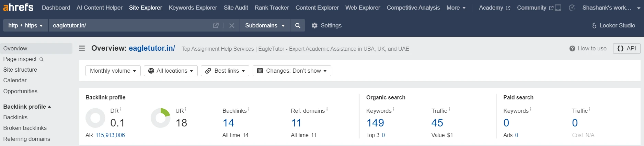
Task: Open the Subdomains mode dropdown
Action: (x=265, y=25)
